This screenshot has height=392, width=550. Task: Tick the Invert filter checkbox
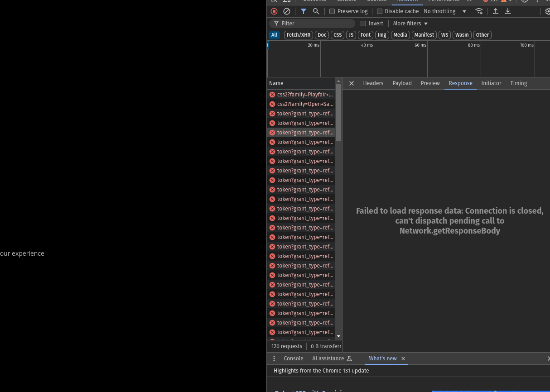pyautogui.click(x=363, y=24)
